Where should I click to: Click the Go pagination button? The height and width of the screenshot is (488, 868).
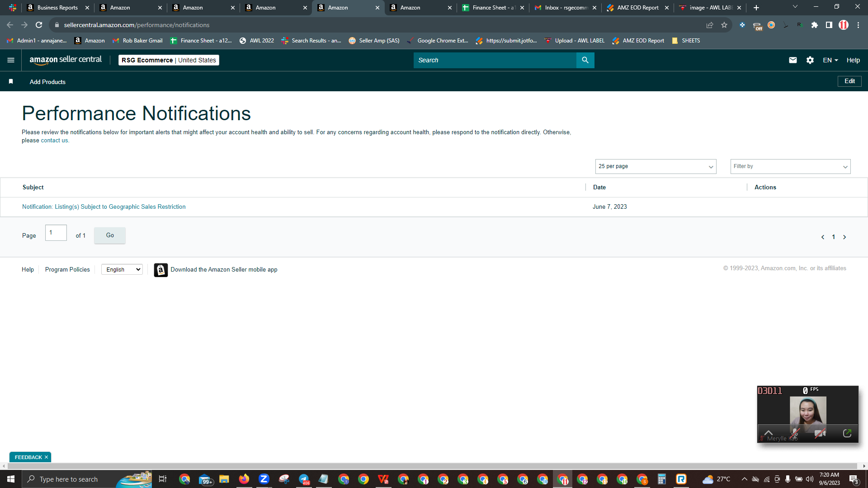click(x=110, y=235)
